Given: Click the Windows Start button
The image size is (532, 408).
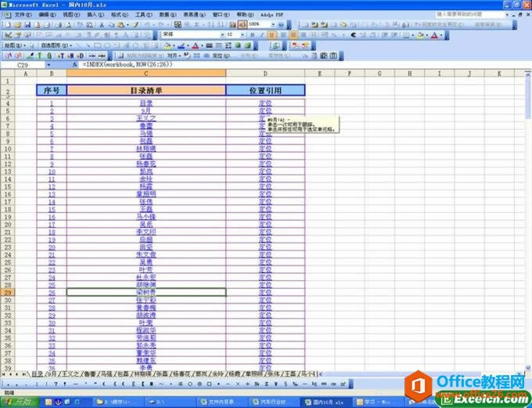Looking at the screenshot, I should [x=20, y=403].
